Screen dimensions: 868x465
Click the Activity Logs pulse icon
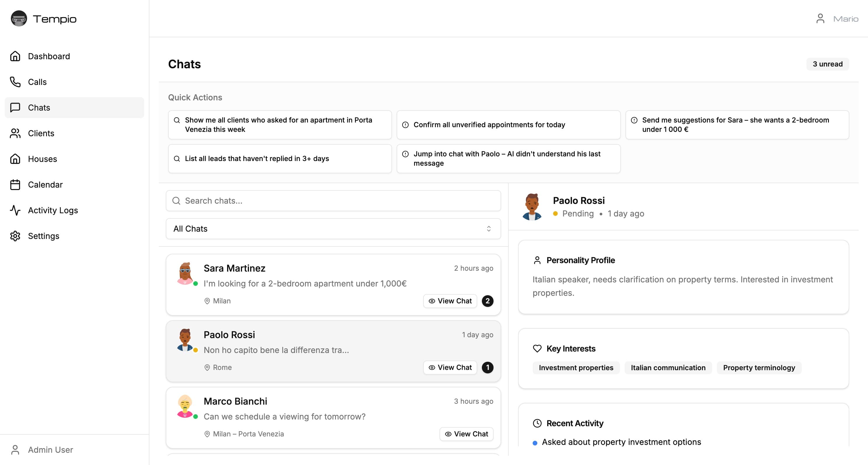15,210
